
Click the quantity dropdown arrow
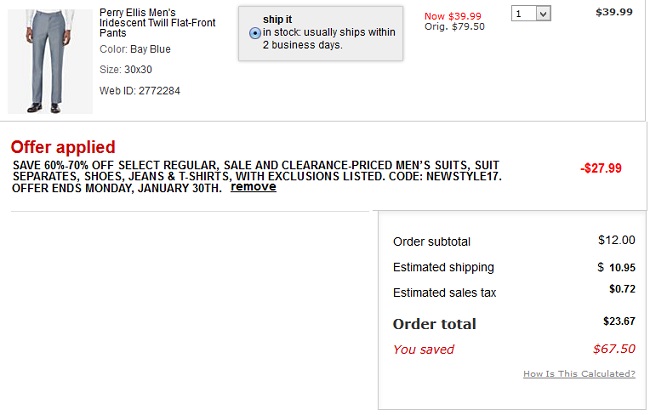pos(543,14)
